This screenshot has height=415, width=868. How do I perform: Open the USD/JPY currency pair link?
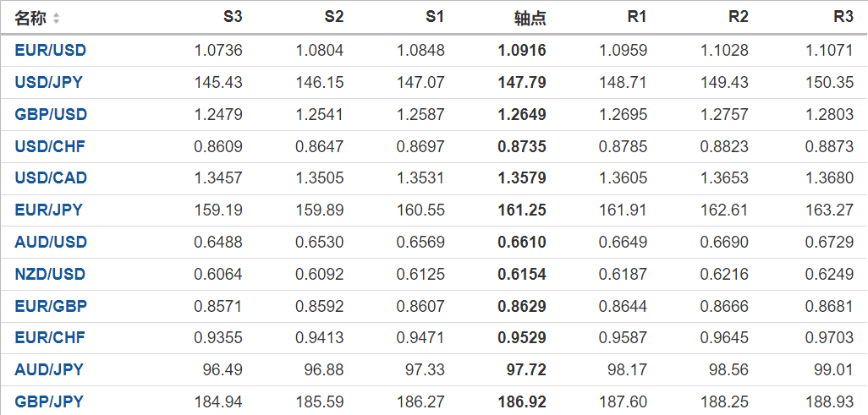pos(48,83)
